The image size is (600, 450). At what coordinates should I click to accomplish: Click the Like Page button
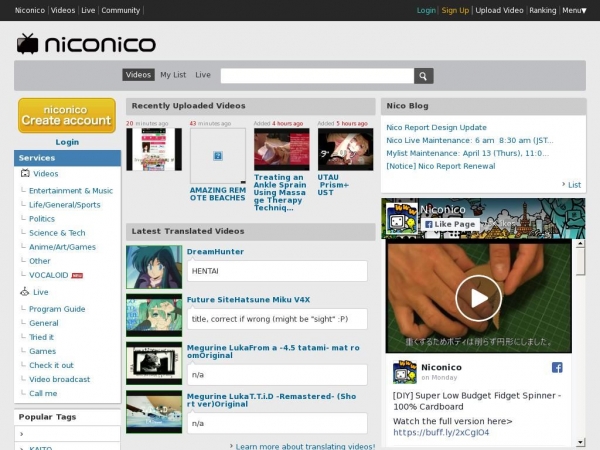click(x=450, y=224)
